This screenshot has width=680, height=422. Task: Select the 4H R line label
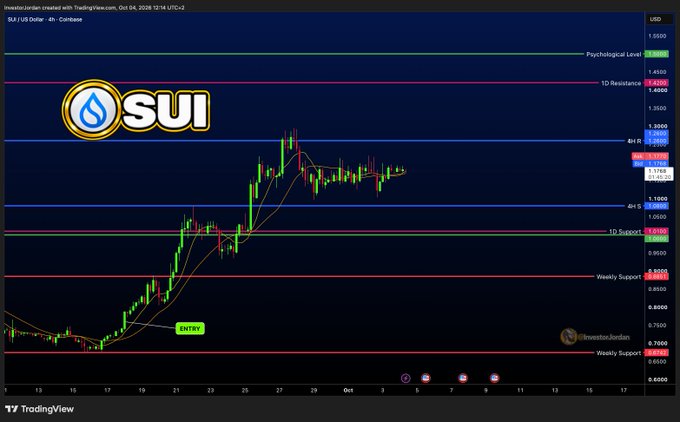(x=634, y=141)
